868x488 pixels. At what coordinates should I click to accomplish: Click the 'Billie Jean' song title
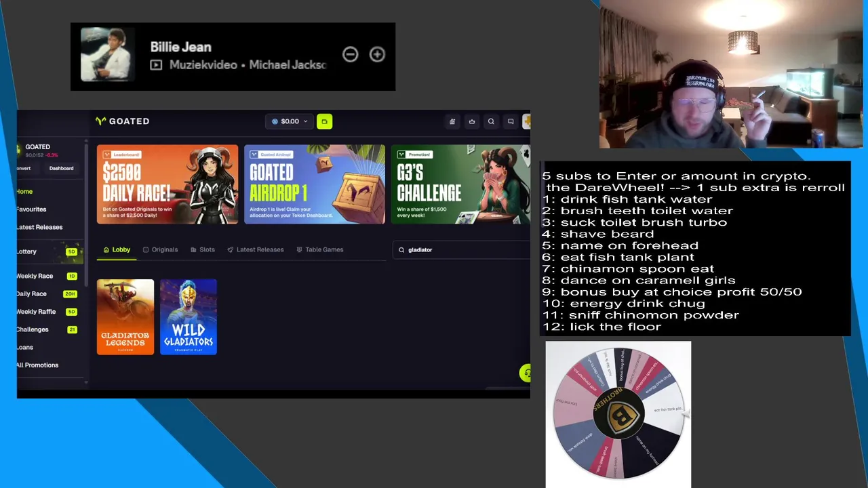181,47
